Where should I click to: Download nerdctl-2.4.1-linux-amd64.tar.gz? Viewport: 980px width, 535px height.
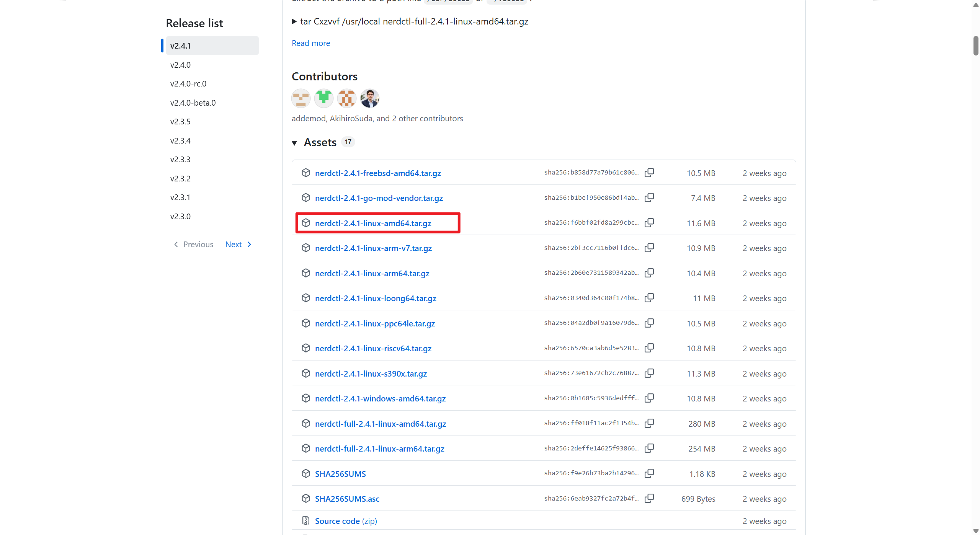tap(373, 223)
